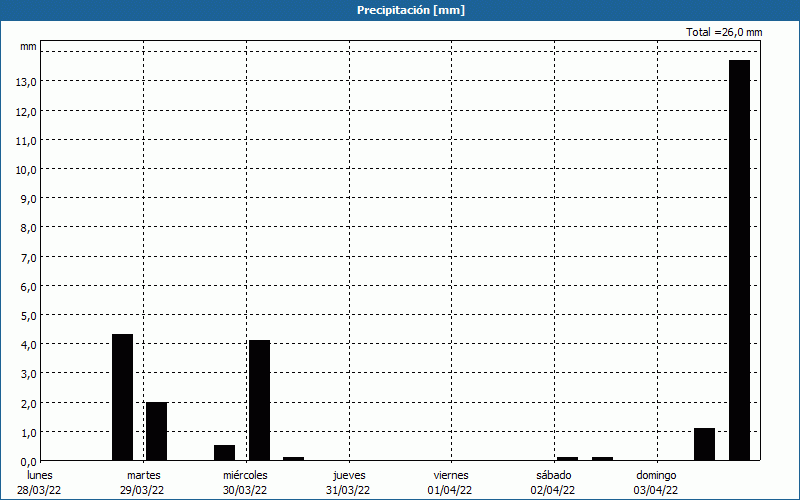This screenshot has height=500, width=800.
Task: Select the domingo day label
Action: [x=657, y=476]
